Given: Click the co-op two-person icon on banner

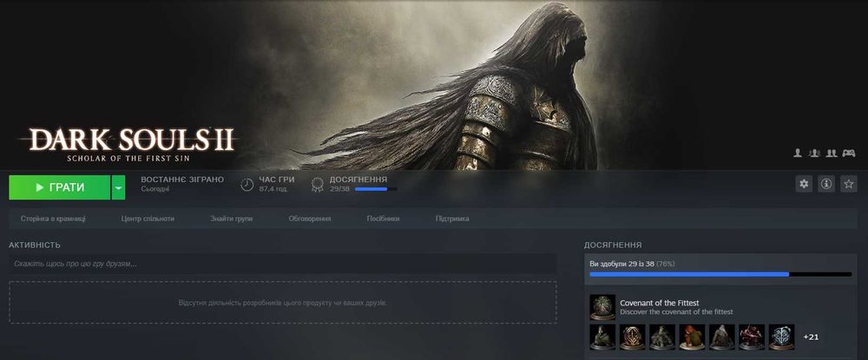Looking at the screenshot, I should (x=831, y=154).
